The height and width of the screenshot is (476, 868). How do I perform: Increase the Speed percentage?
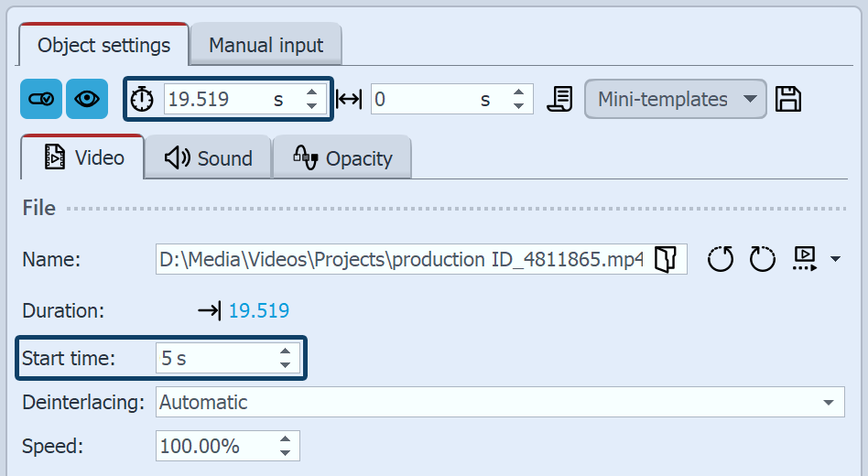285,439
